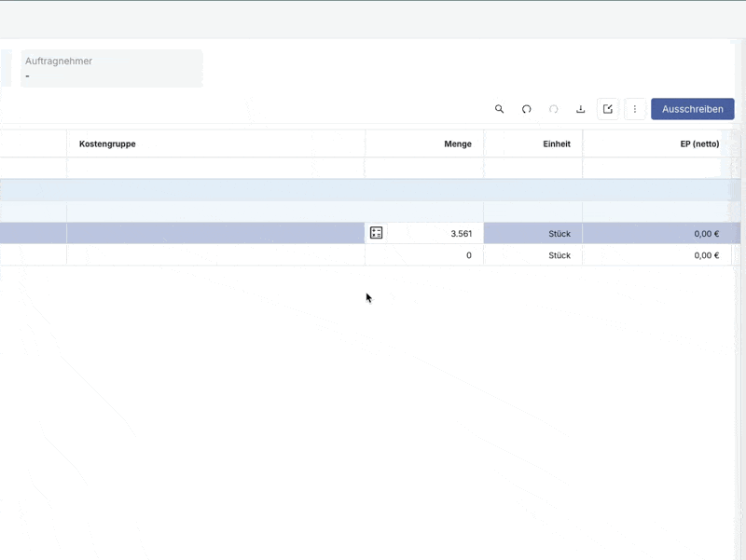Click the Menge column header

coord(457,144)
